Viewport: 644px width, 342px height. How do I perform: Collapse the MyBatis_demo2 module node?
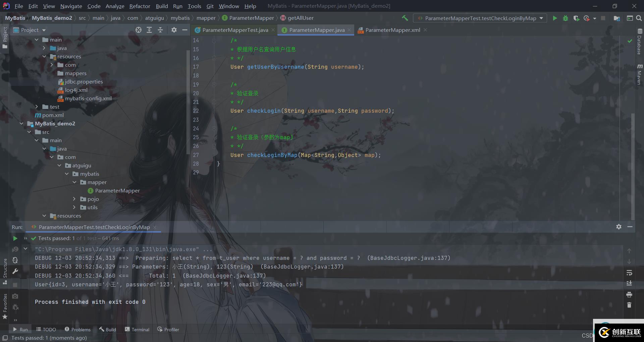click(x=21, y=123)
